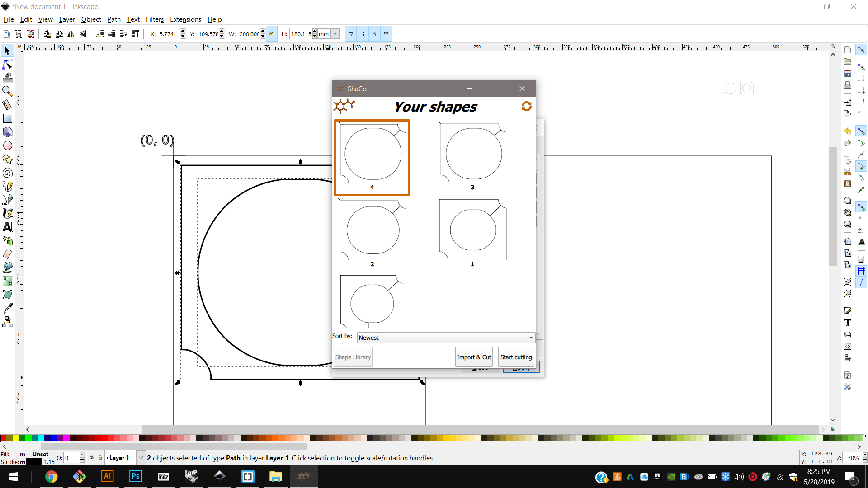The height and width of the screenshot is (488, 868).
Task: Open the Sort by Newest dropdown
Action: (446, 338)
